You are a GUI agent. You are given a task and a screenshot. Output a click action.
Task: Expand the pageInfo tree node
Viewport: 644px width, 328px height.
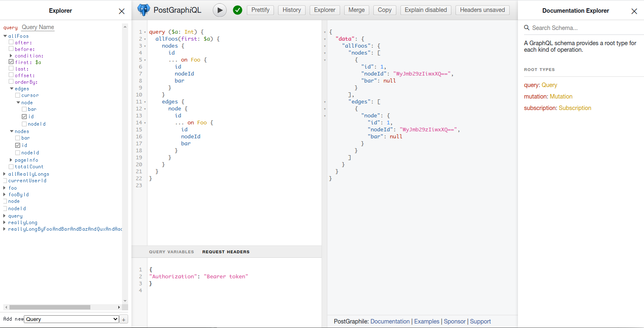tap(11, 160)
